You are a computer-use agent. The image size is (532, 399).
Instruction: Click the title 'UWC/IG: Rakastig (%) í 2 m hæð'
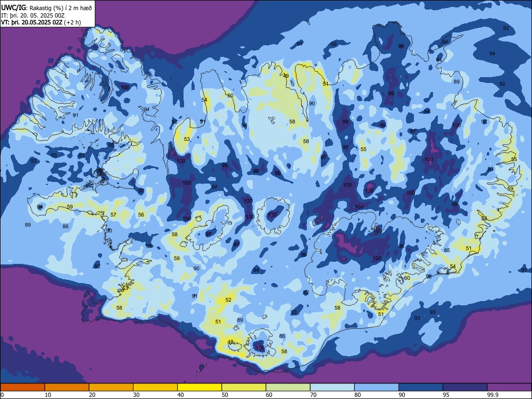(46, 8)
